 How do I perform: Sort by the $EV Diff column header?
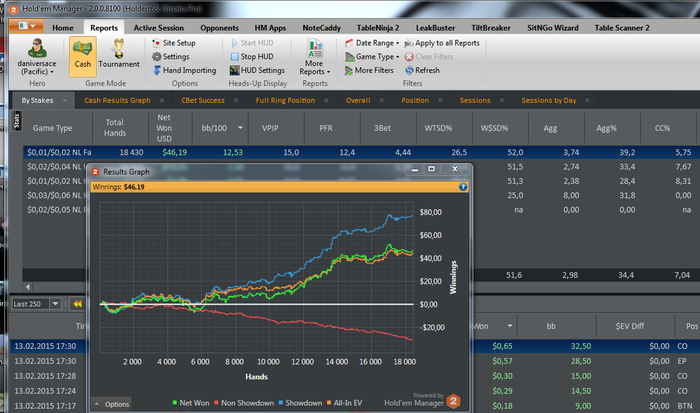(x=629, y=326)
